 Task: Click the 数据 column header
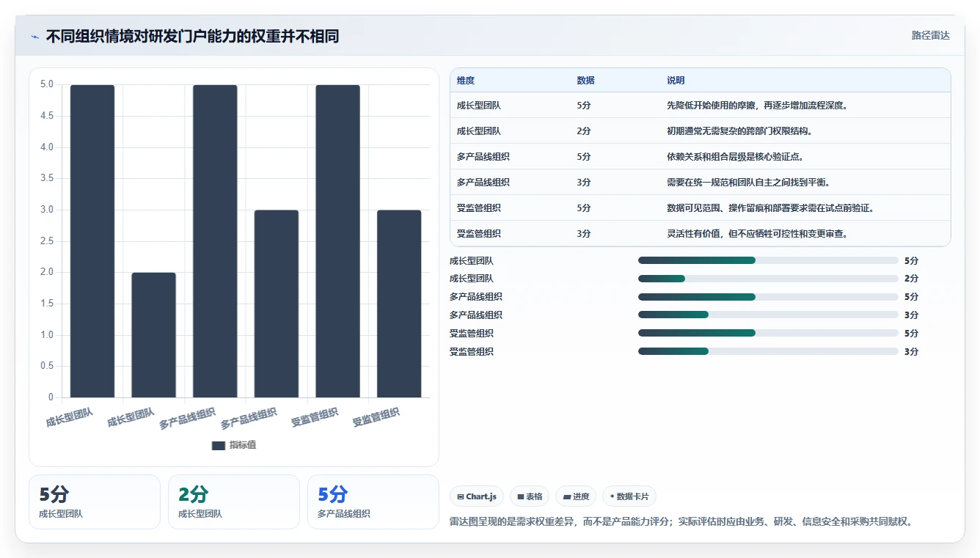coord(586,81)
